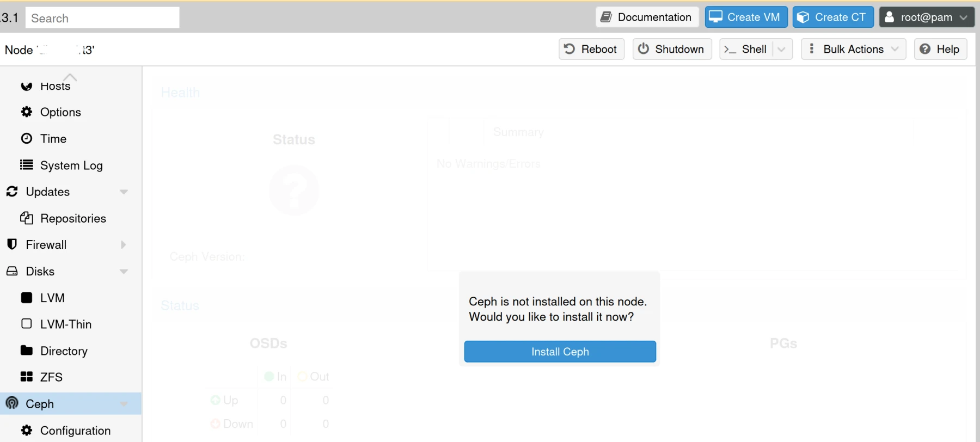Expand the Firewall section arrow
Image resolution: width=980 pixels, height=442 pixels.
point(123,244)
